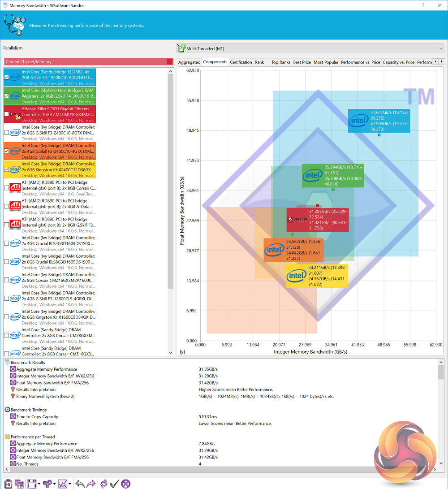Check the Attansic Killer E2500 entry checkbox
This screenshot has width=448, height=489.
pos(7,114)
